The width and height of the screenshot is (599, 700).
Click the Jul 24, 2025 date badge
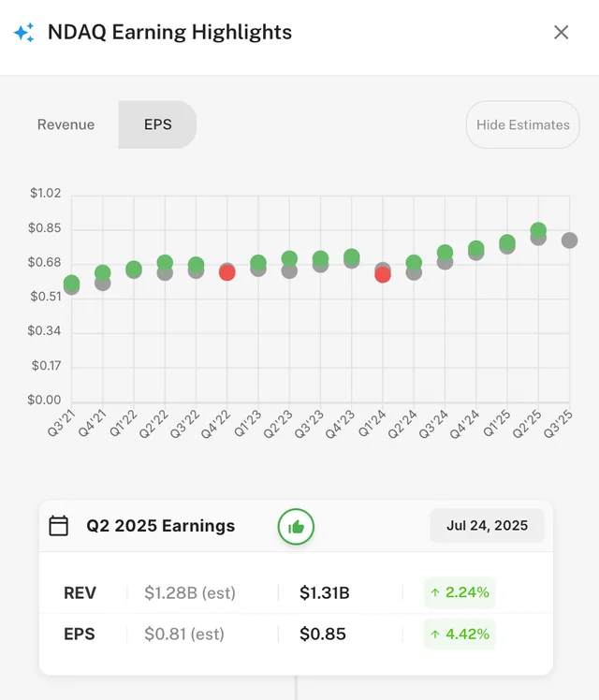pyautogui.click(x=487, y=525)
